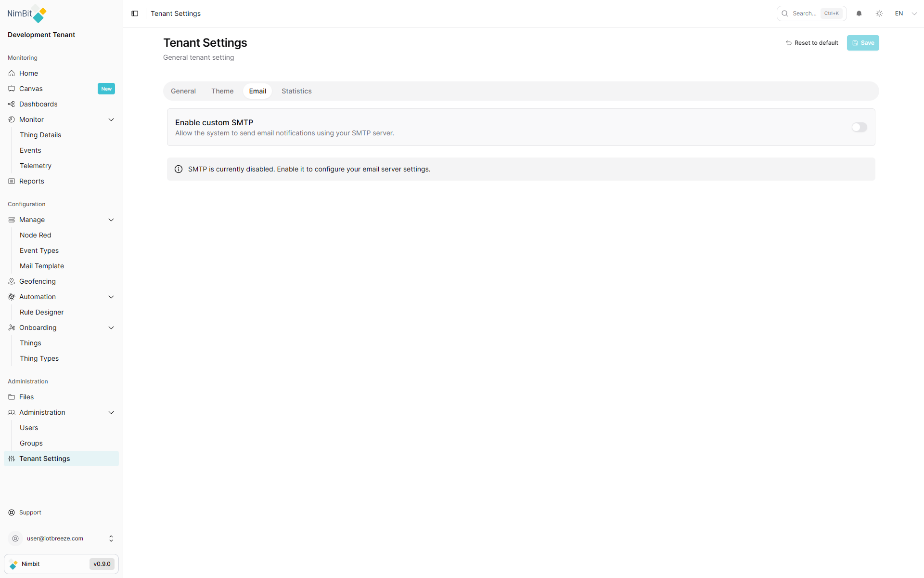Click the Save button
This screenshot has height=578, width=924.
click(x=862, y=43)
